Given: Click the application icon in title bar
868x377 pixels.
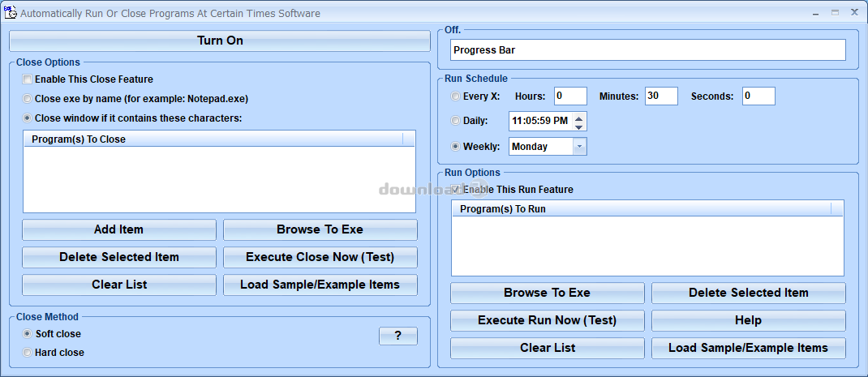Looking at the screenshot, I should [10, 12].
